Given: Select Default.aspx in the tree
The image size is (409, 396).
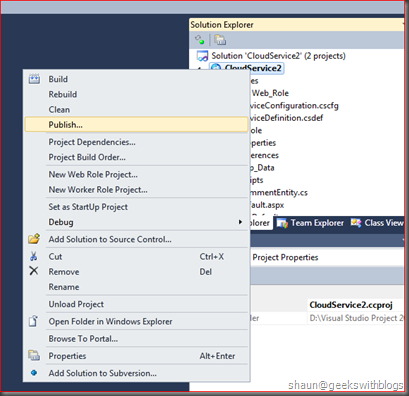Looking at the screenshot, I should (x=267, y=205).
